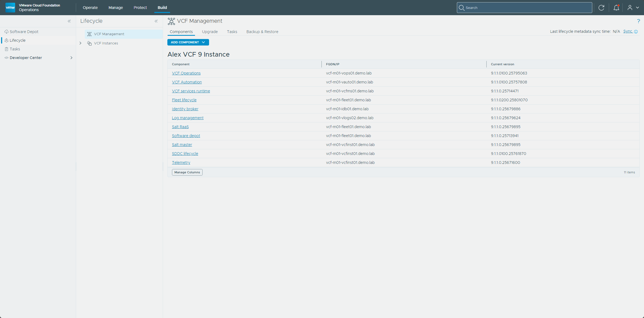Image resolution: width=644 pixels, height=318 pixels.
Task: Open the Identity broker link
Action: tap(185, 109)
